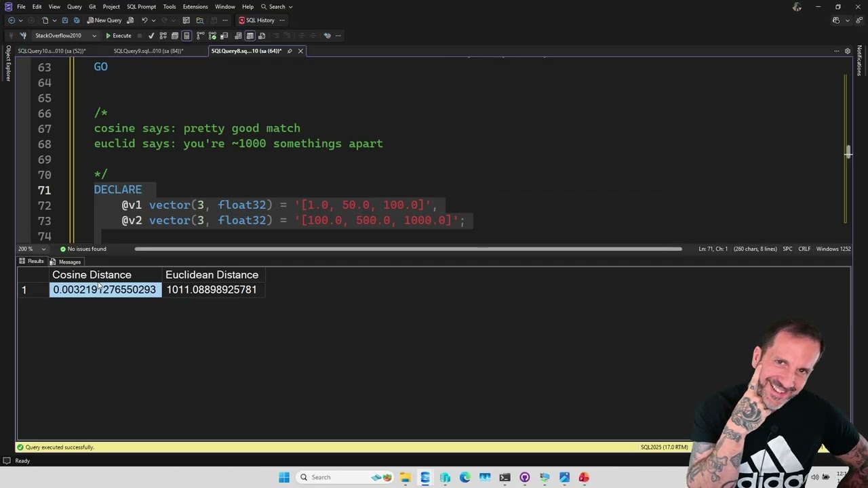The width and height of the screenshot is (868, 488).
Task: Click the activity monitor toolbar icon
Action: tap(186, 20)
